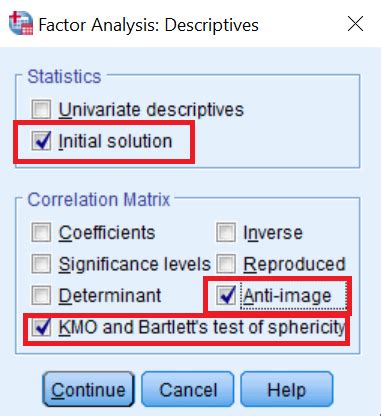Disable KMO and Bartlett's test of sphericity
Viewport: 381px width, 416px height.
pyautogui.click(x=41, y=327)
